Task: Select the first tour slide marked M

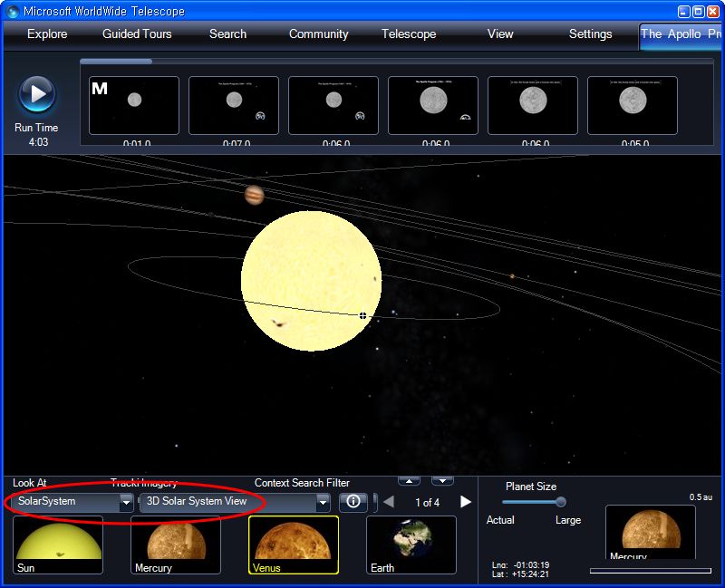Action: tap(134, 105)
